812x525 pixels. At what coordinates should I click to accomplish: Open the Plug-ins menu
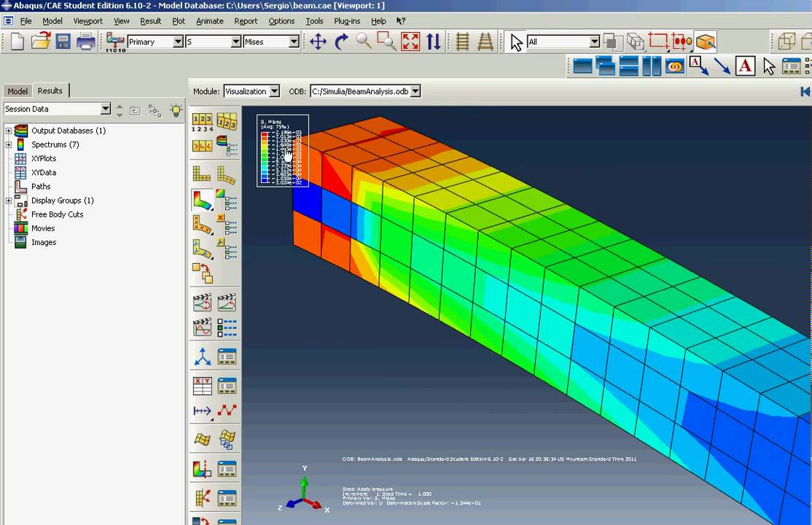tap(347, 20)
